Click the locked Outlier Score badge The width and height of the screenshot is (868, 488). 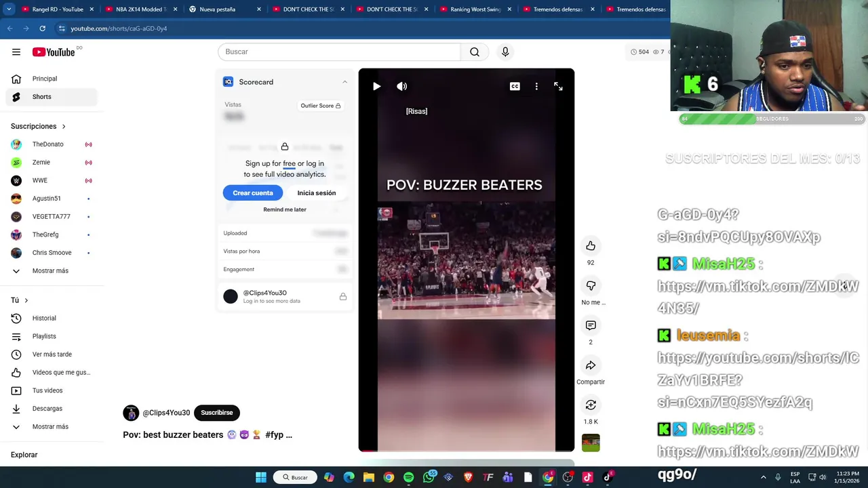[x=321, y=106]
